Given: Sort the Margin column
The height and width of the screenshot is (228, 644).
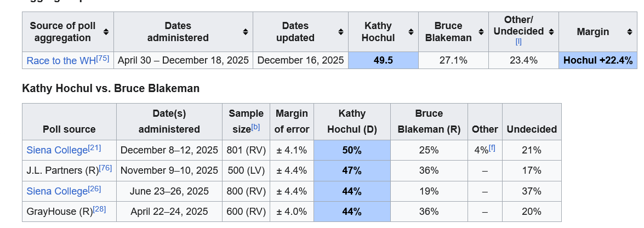Looking at the screenshot, I should click(630, 32).
